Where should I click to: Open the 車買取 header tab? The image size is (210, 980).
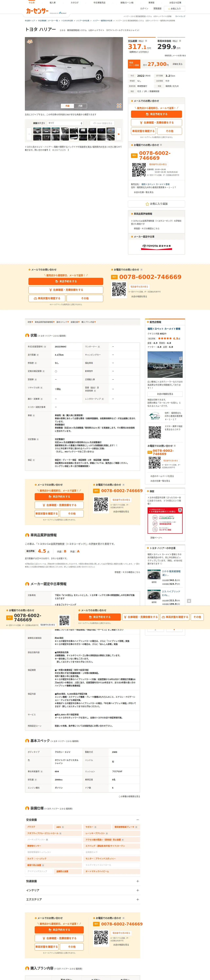[x=151, y=3]
